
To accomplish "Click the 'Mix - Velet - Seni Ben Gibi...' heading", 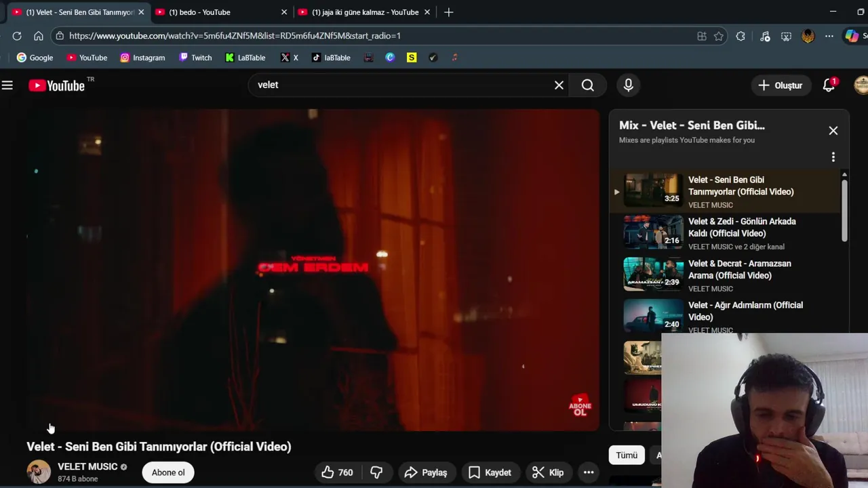I will pos(692,125).
